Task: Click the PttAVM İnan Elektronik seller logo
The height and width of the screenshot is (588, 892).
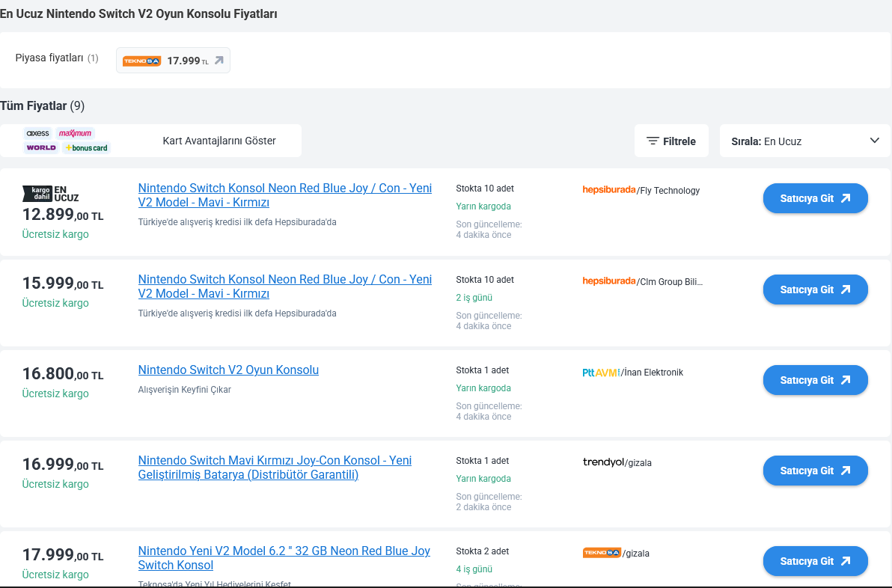Action: pos(601,373)
